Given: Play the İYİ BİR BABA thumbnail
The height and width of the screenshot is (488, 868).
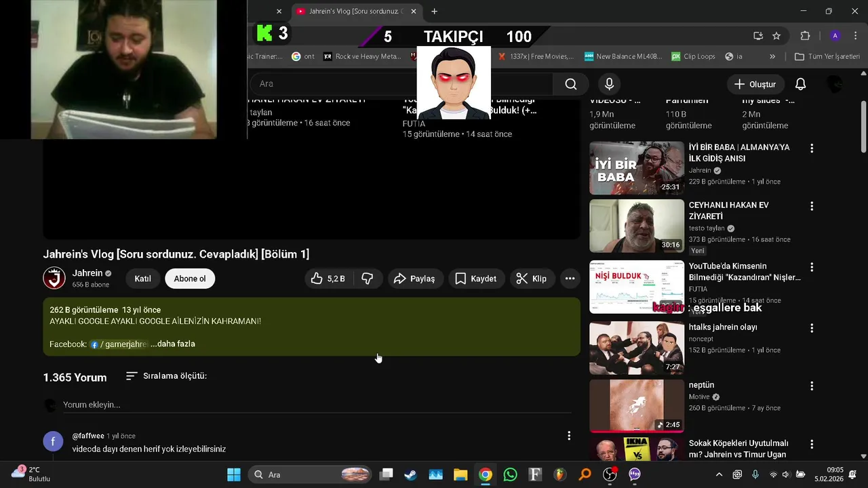Looking at the screenshot, I should (x=637, y=167).
